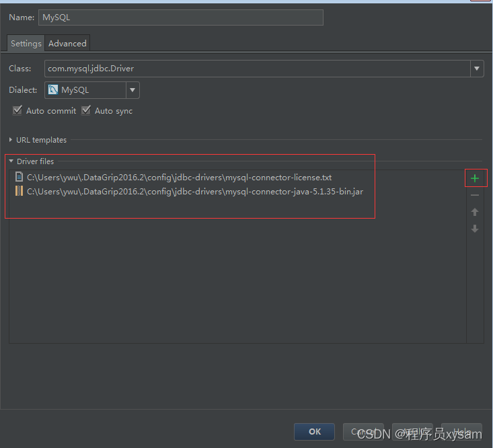This screenshot has height=448, width=493.
Task: Click the license.txt file icon
Action: tap(20, 177)
